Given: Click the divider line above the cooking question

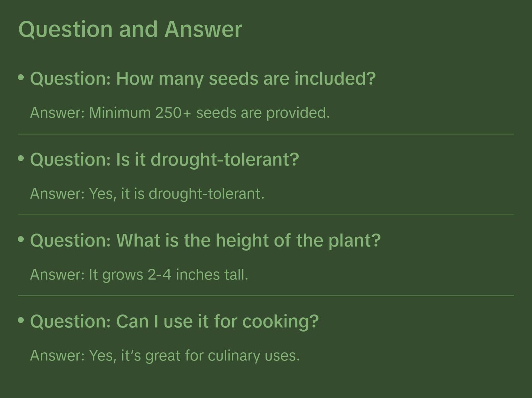Looking at the screenshot, I should (266, 296).
